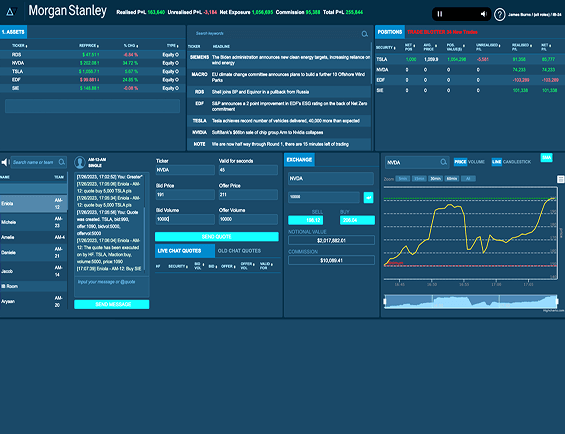Click the circle icon on SIE Equity row
Image resolution: width=565 pixels, height=434 pixels.
click(177, 88)
